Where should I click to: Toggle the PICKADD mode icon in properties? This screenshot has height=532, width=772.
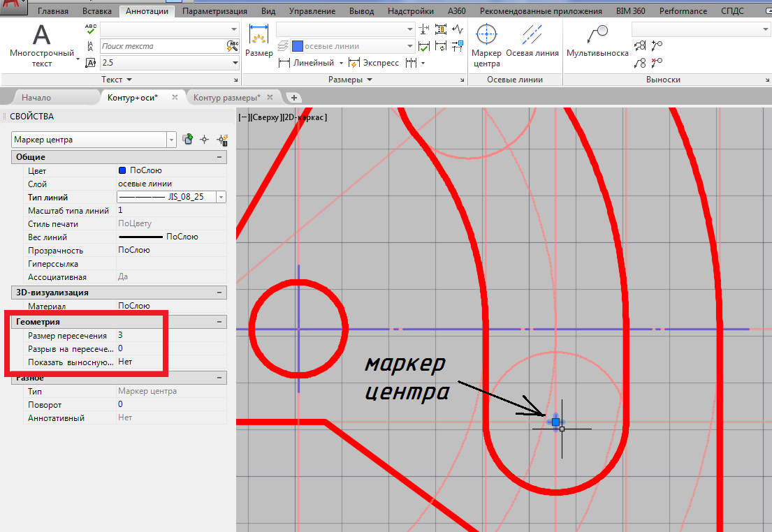pyautogui.click(x=188, y=140)
